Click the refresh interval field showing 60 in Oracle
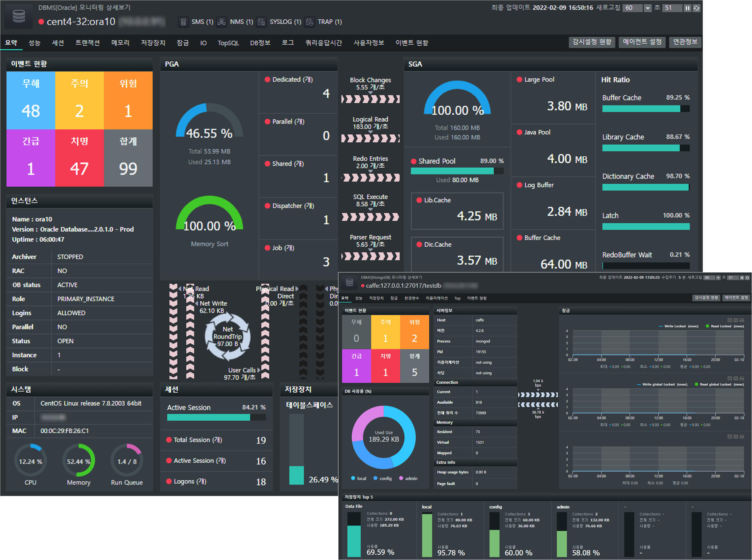 click(633, 8)
